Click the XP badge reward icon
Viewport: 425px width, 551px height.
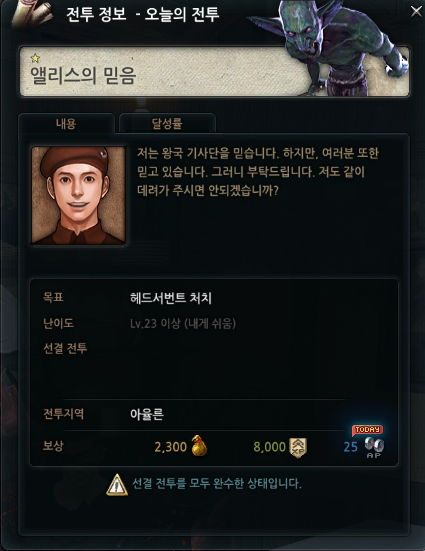tap(298, 448)
